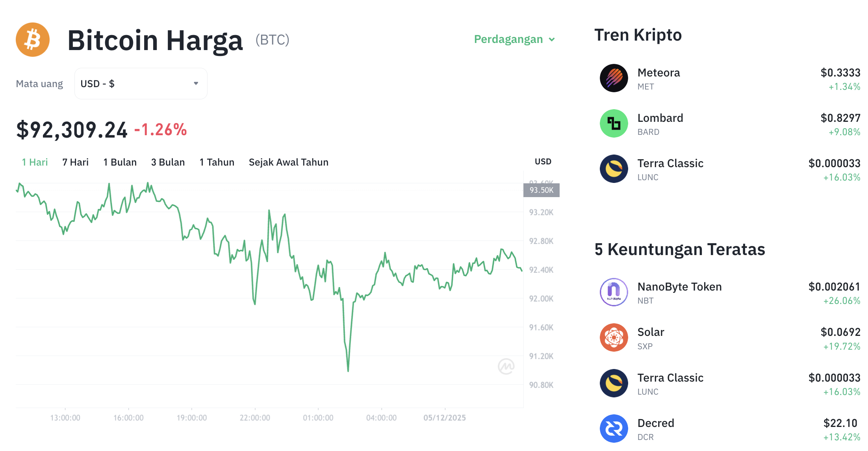This screenshot has width=868, height=451.
Task: Click the 93.50K price marker on the chart
Action: tap(541, 190)
